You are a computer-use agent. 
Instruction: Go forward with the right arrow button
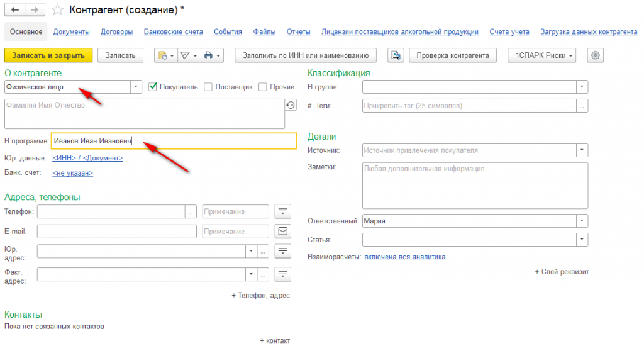tap(35, 9)
